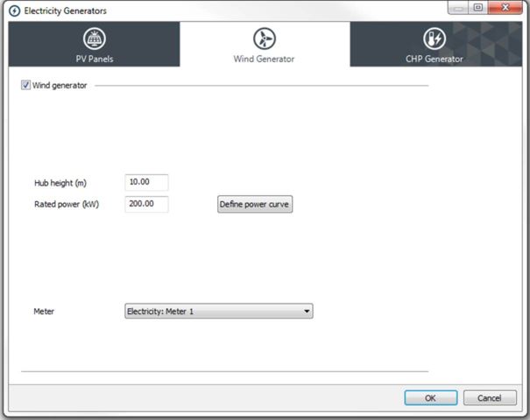Image resolution: width=530 pixels, height=420 pixels.
Task: Confirm settings with the OK button
Action: (x=430, y=397)
